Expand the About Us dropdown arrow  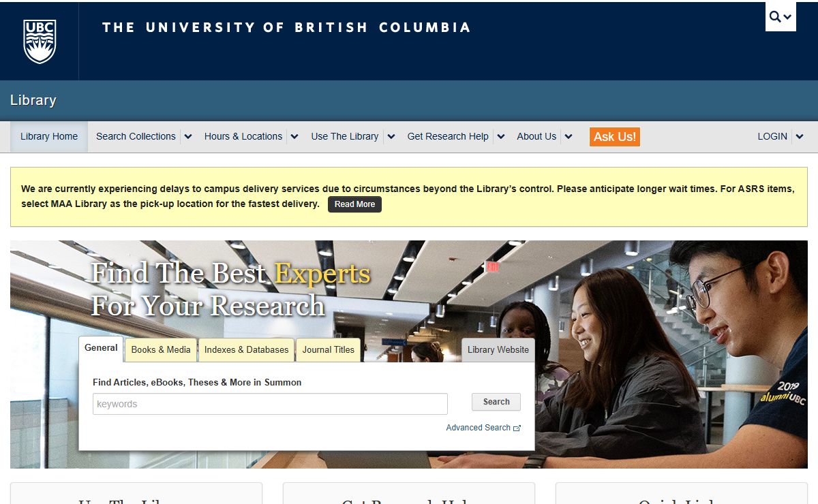[569, 137]
